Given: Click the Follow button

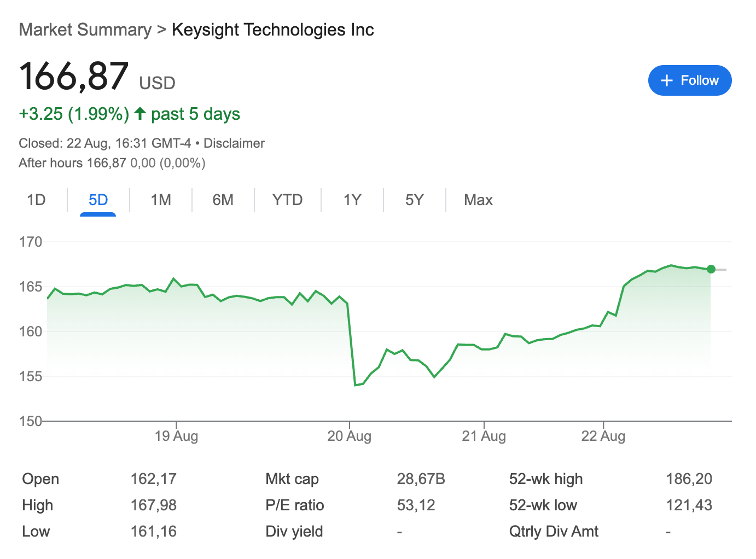Looking at the screenshot, I should point(689,80).
